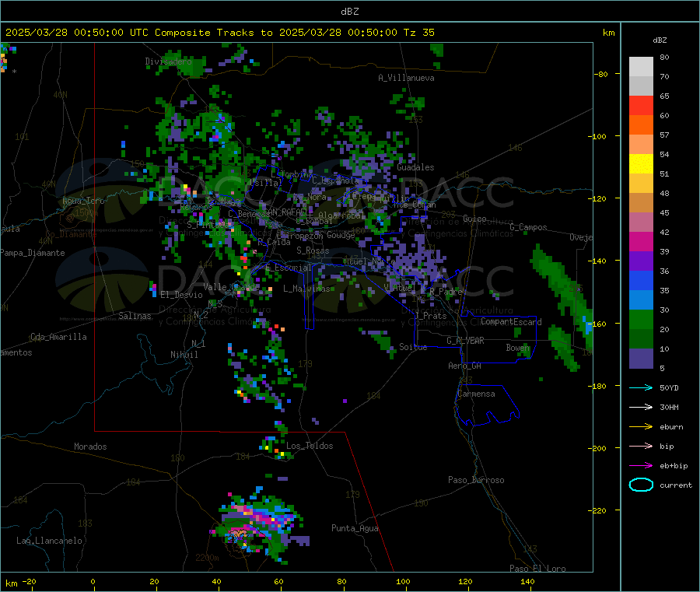Click the S_Rosas map label
This screenshot has height=592, width=700.
[313, 250]
